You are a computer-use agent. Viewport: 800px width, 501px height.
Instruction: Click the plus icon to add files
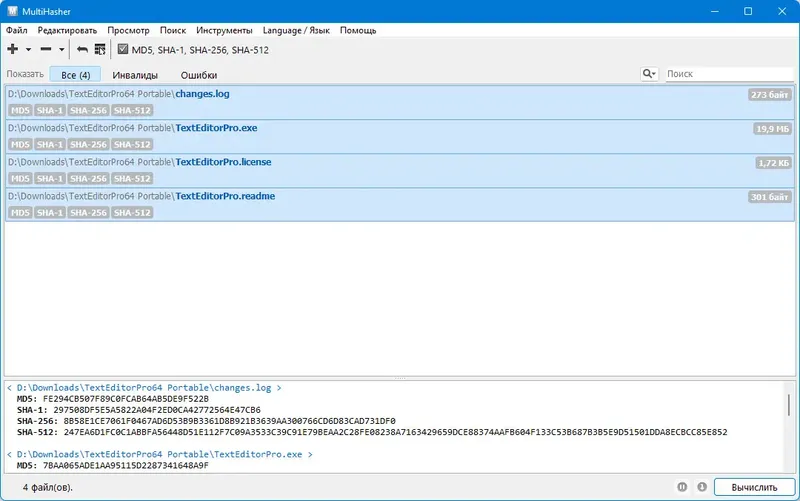tap(13, 49)
